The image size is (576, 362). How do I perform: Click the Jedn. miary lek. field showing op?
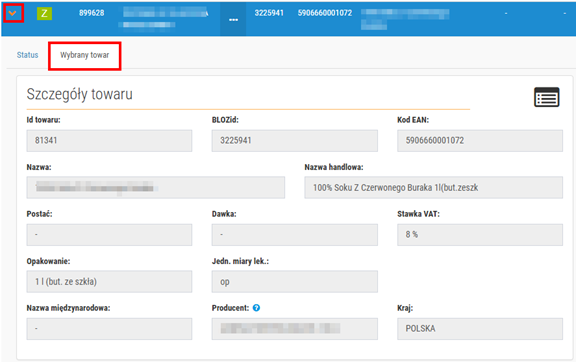[x=295, y=282]
